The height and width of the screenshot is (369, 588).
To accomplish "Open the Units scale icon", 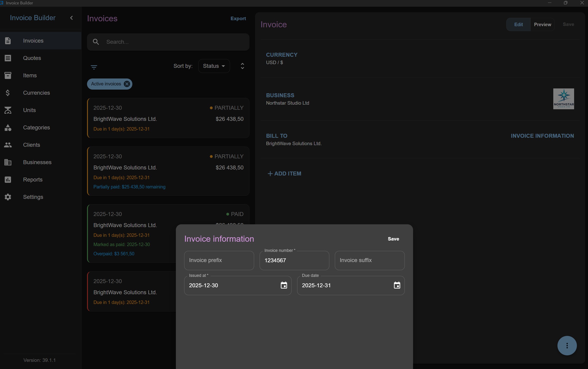I will (8, 110).
